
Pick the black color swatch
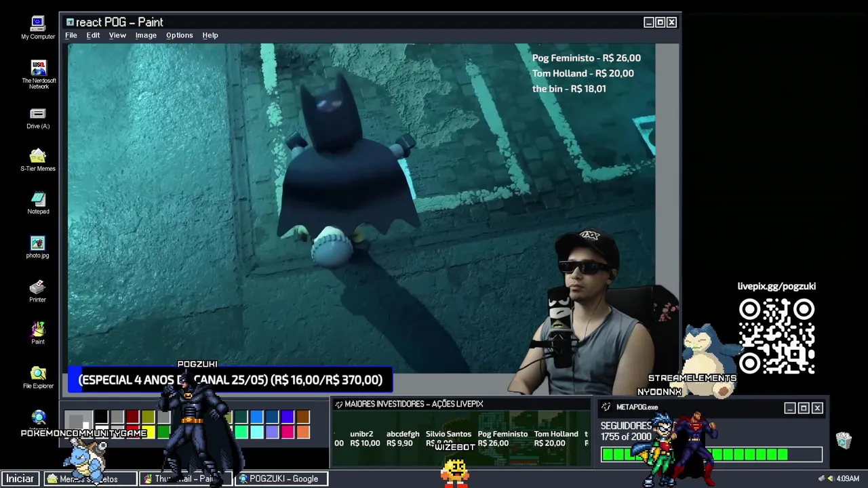pos(101,418)
